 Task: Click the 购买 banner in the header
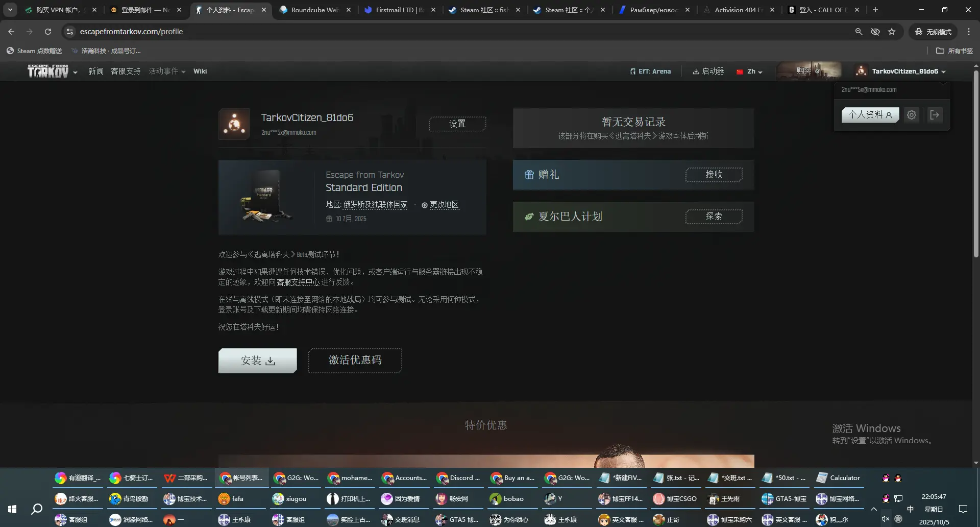click(808, 71)
